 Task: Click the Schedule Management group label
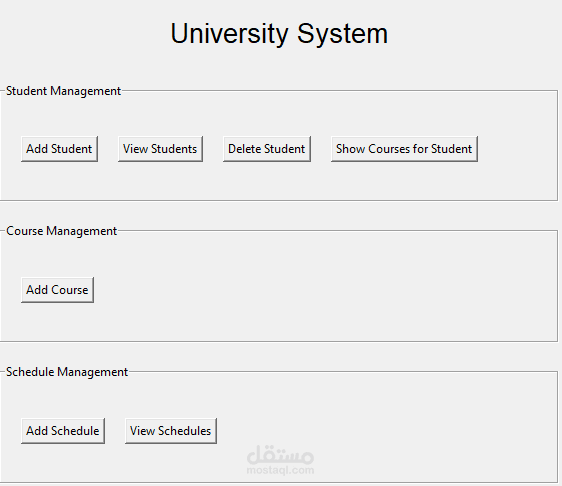pyautogui.click(x=67, y=372)
